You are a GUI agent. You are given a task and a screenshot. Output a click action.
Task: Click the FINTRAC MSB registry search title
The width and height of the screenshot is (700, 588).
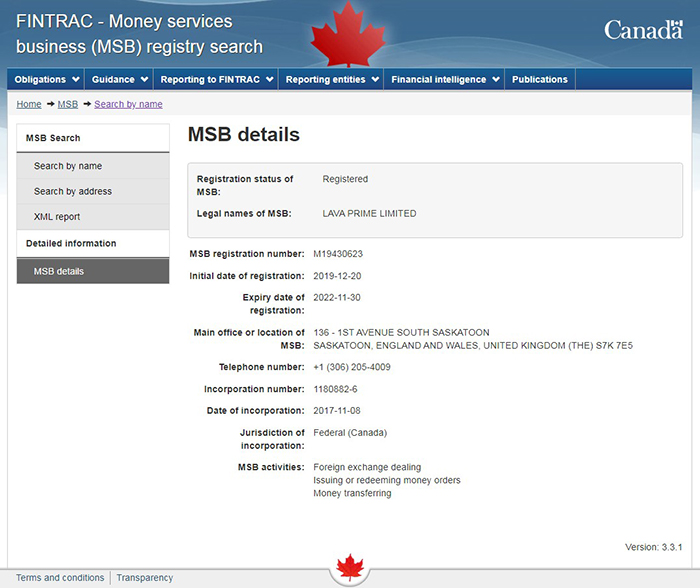(x=139, y=34)
